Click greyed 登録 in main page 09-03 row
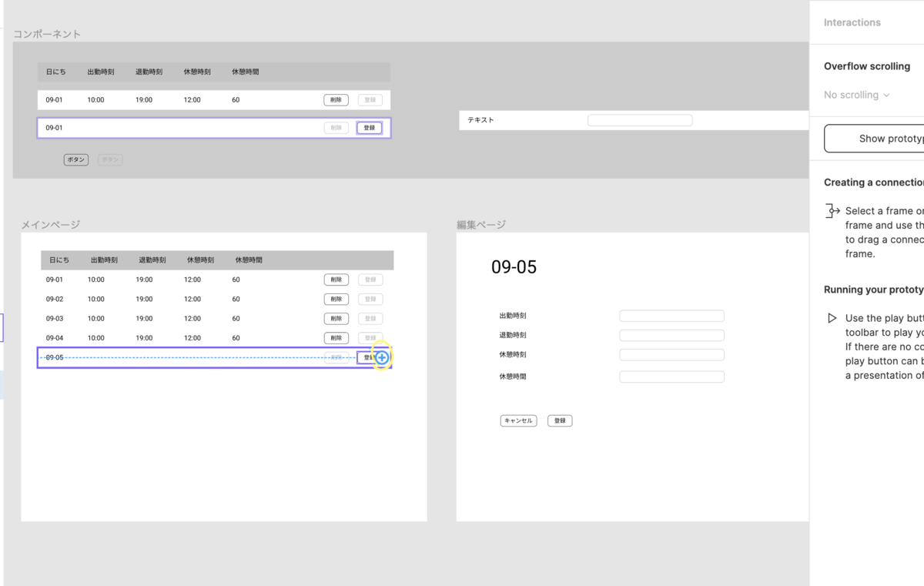The image size is (924, 586). click(370, 319)
